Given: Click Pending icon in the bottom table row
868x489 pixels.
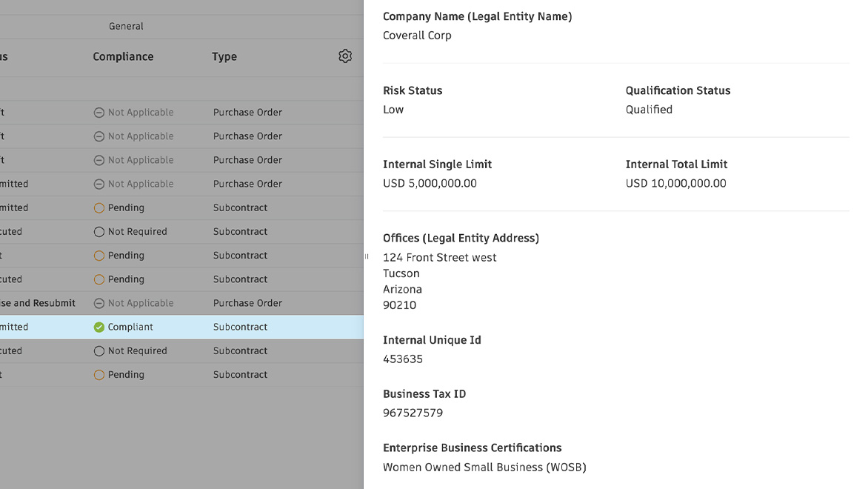Looking at the screenshot, I should click(99, 375).
